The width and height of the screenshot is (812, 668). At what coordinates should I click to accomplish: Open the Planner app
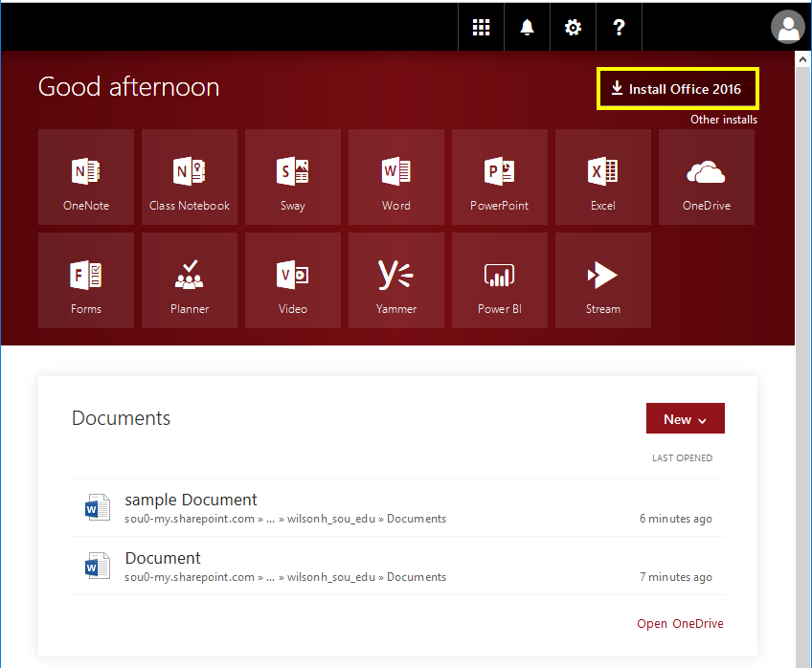pyautogui.click(x=189, y=279)
